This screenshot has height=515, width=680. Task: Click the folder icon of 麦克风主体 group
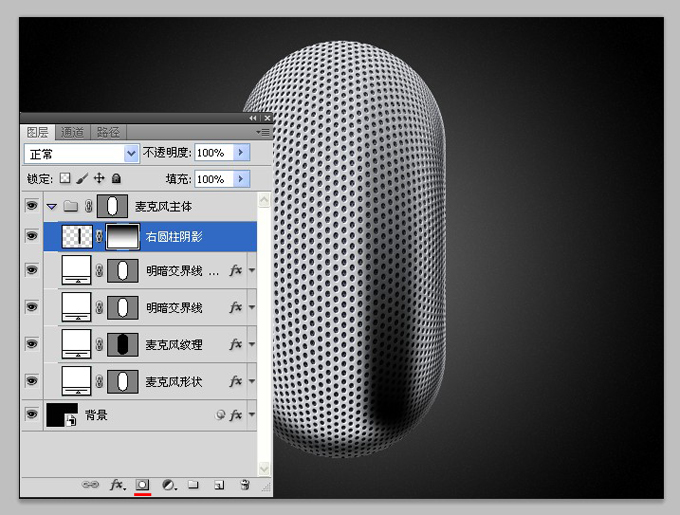(70, 206)
